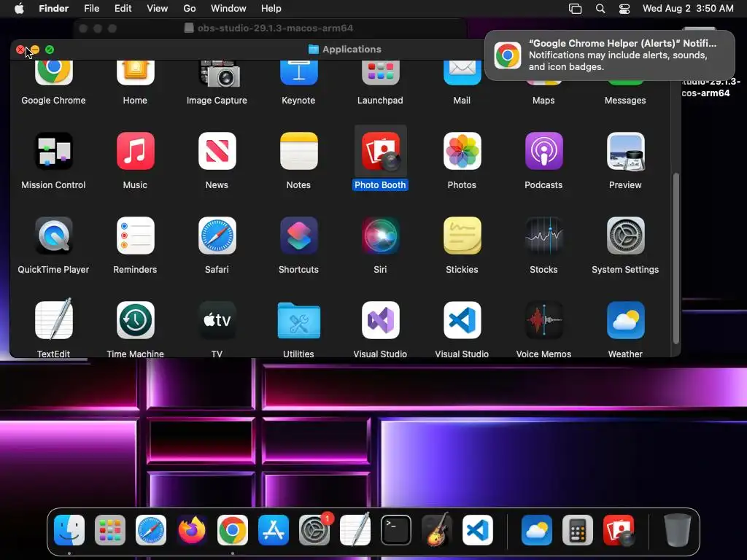Open Photo Booth from the Dock
747x560 pixels.
[619, 530]
